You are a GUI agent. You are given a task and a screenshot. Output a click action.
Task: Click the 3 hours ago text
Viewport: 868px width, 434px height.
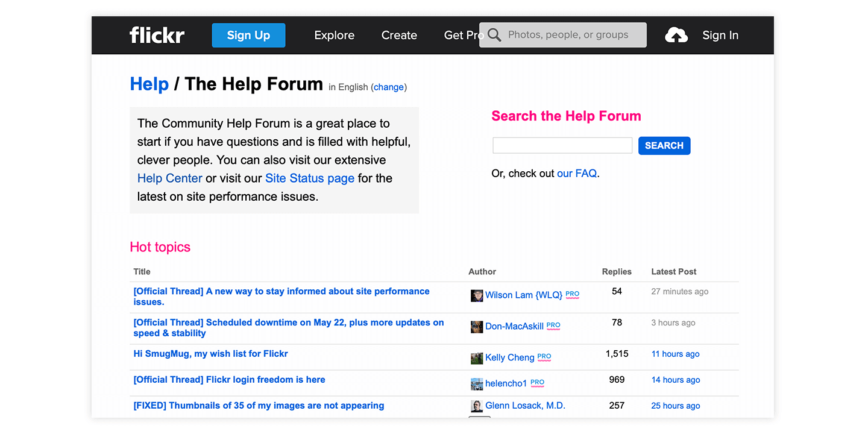[x=673, y=322]
